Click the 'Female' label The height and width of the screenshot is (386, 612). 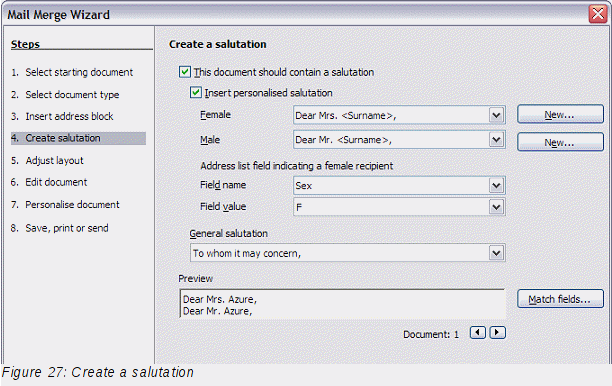pos(215,115)
